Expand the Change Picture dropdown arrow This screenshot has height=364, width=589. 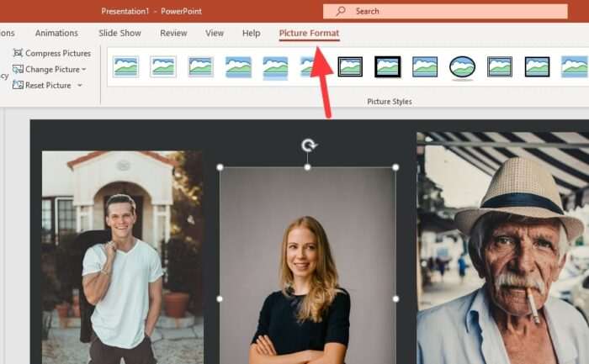point(84,70)
